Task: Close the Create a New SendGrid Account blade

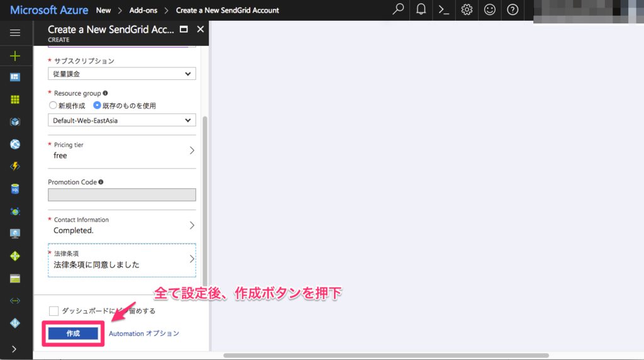Action: 201,29
